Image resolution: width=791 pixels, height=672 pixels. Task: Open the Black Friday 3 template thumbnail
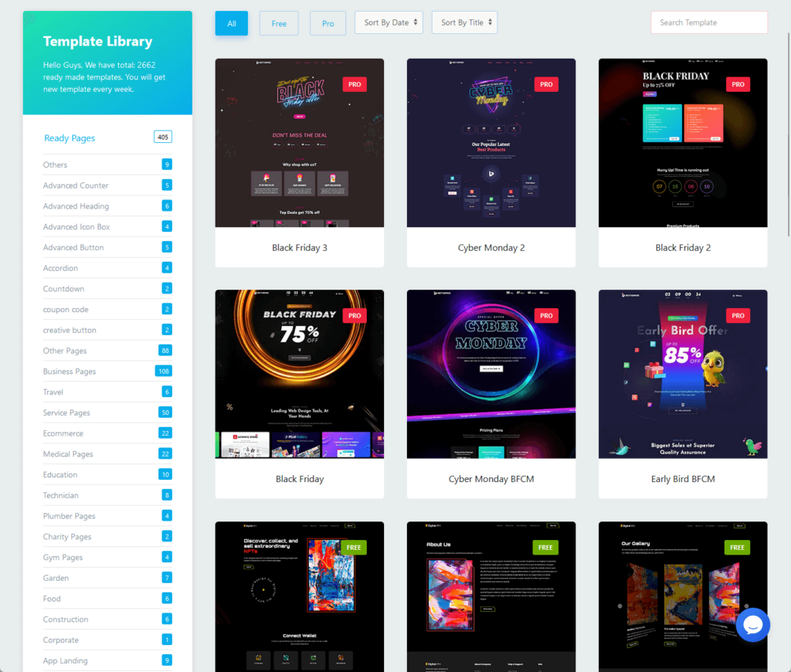(x=300, y=143)
